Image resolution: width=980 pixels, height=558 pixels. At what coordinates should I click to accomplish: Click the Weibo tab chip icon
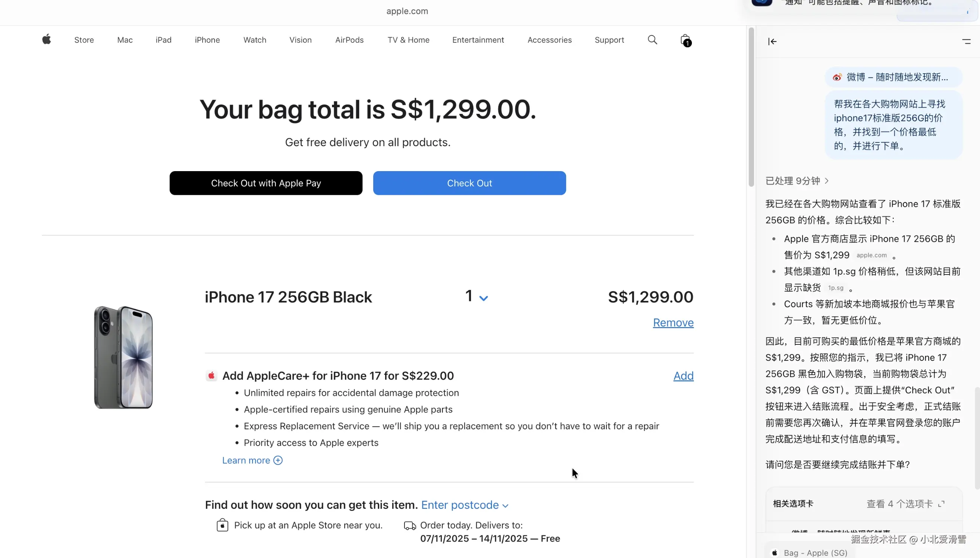837,77
